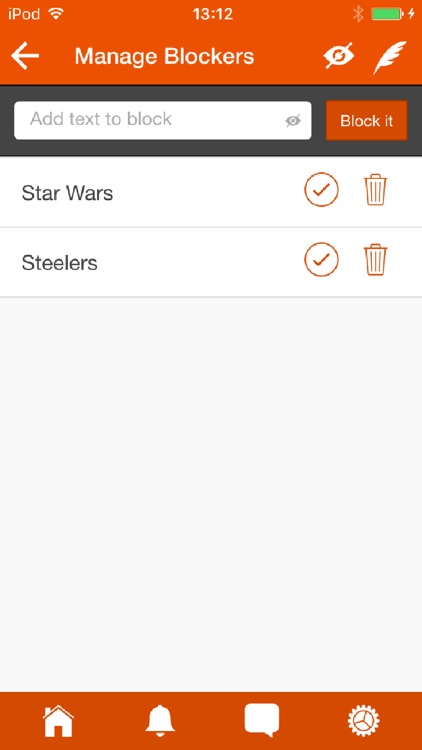This screenshot has height=750, width=422.
Task: Toggle the Star Wars blocker checkmark
Action: (322, 189)
